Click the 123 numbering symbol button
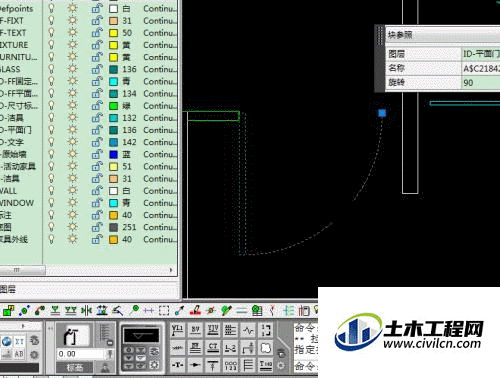This screenshot has width=500, height=378. [230, 365]
